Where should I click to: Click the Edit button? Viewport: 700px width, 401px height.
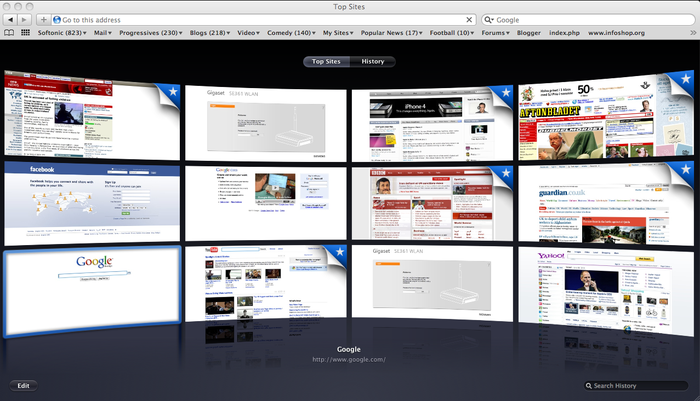click(23, 385)
